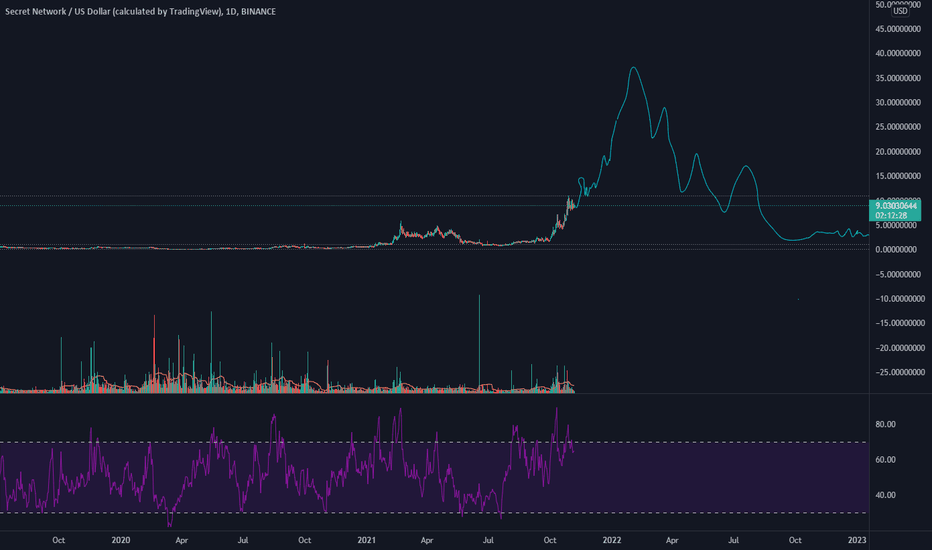Click the -15.00000000 price axis label

click(900, 323)
